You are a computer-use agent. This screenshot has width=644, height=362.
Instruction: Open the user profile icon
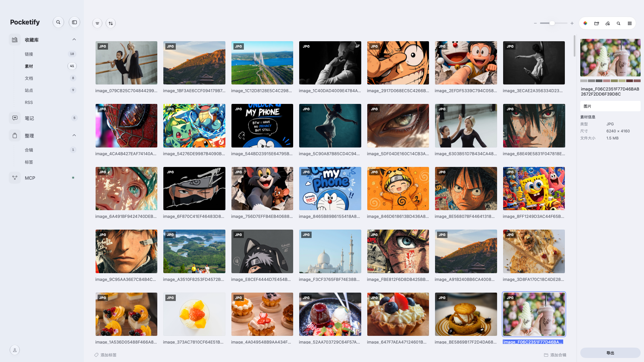(x=15, y=350)
